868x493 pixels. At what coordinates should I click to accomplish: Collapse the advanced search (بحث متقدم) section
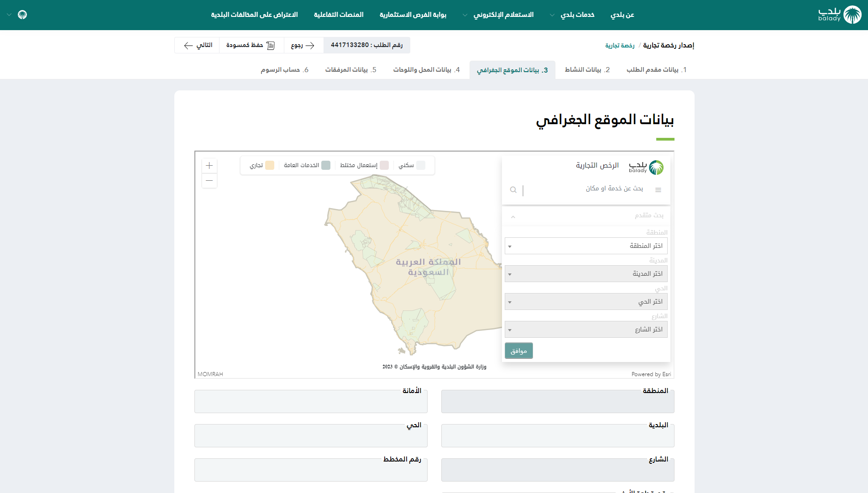[x=513, y=217]
